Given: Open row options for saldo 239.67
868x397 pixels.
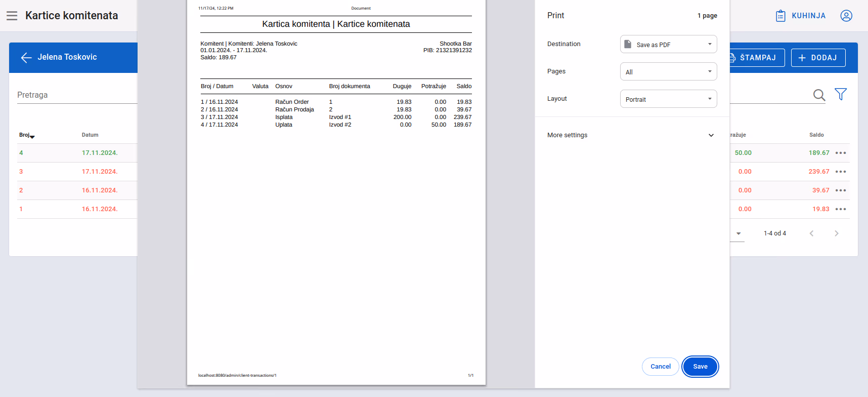Looking at the screenshot, I should (x=841, y=172).
